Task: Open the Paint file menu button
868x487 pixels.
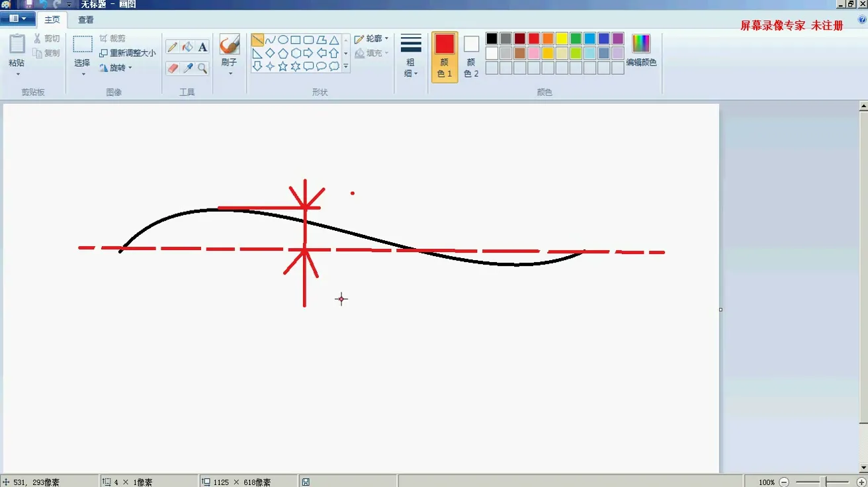Action: (17, 19)
